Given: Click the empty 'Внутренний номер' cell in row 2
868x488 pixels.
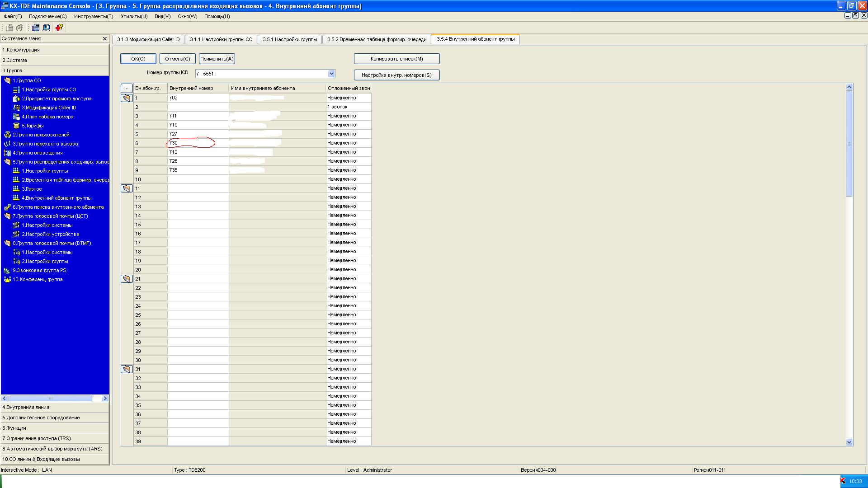Looking at the screenshot, I should pyautogui.click(x=198, y=107).
